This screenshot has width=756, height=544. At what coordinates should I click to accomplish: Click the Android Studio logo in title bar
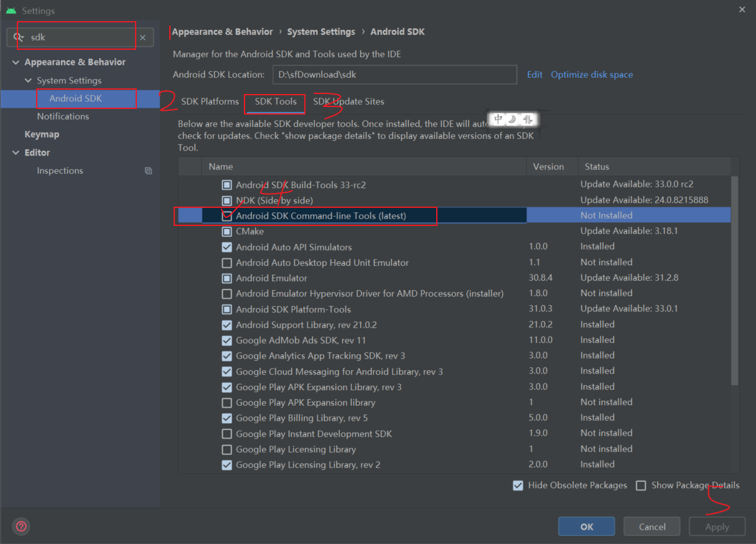[x=11, y=11]
